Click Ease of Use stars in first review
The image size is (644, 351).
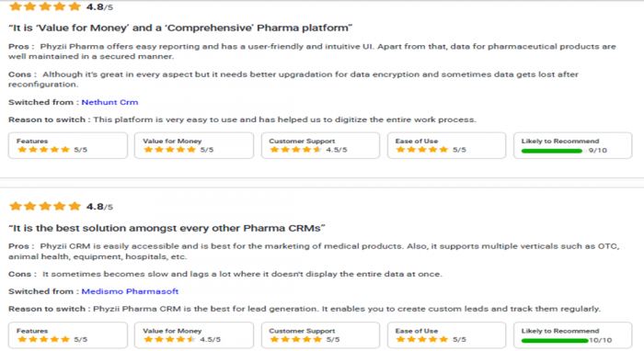421,150
